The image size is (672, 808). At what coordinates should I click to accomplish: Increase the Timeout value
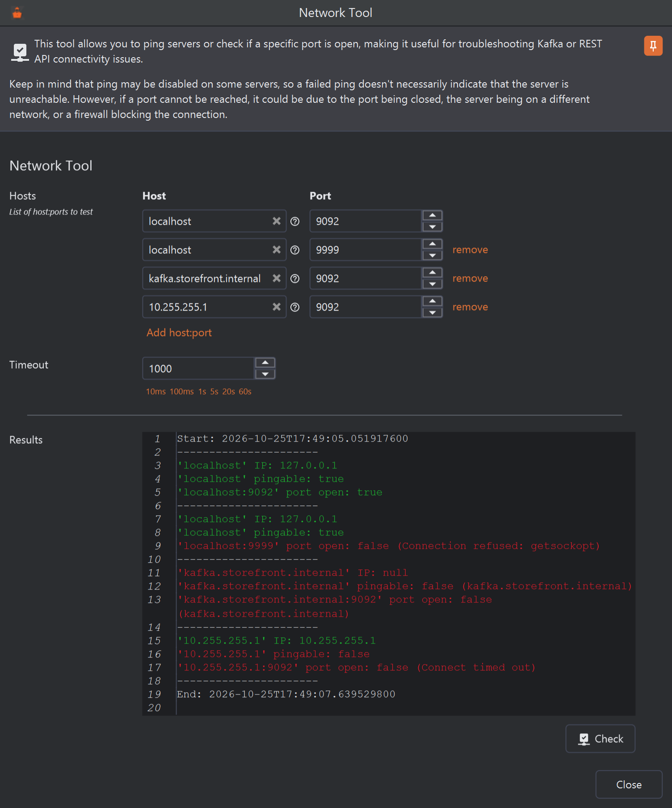pos(265,363)
